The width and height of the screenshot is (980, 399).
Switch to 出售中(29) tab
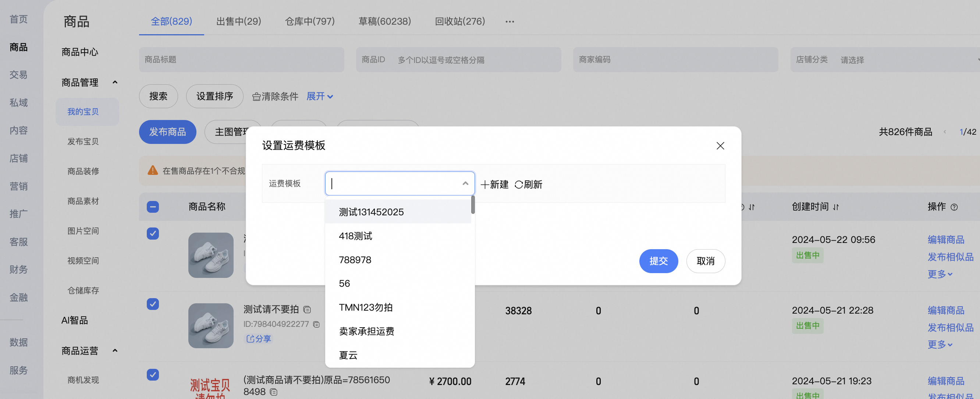pos(238,21)
